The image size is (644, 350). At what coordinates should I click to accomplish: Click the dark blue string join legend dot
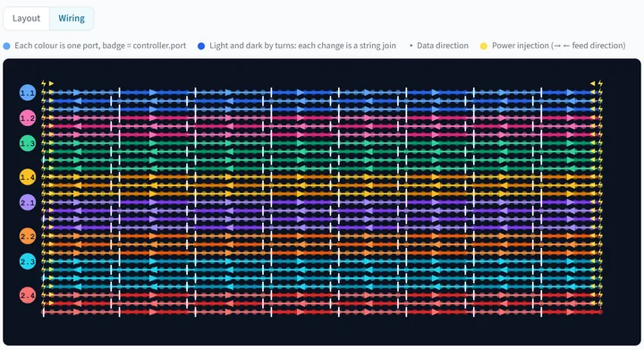[x=201, y=46]
